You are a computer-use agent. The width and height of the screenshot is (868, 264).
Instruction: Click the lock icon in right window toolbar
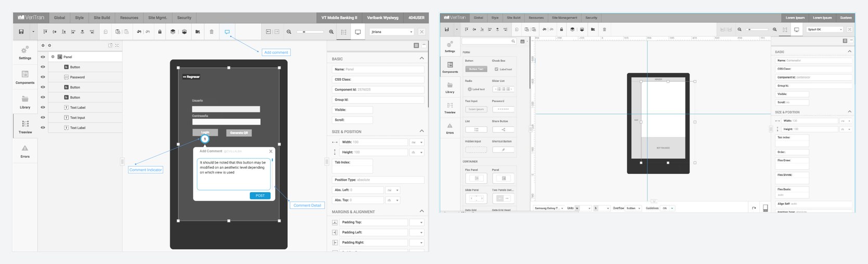point(561,29)
